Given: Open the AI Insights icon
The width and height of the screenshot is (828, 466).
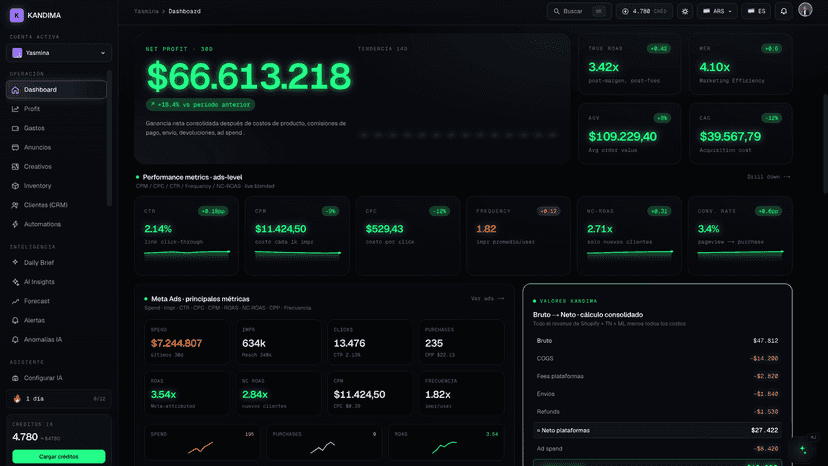Looking at the screenshot, I should pos(15,282).
